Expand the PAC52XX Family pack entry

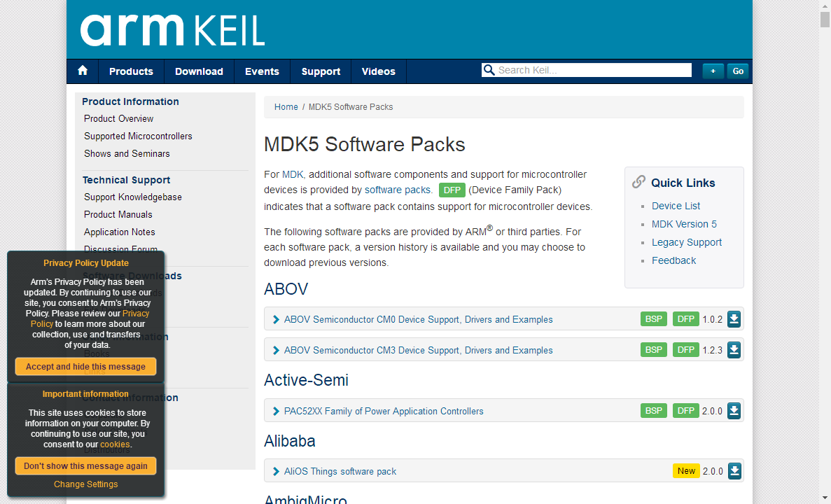pyautogui.click(x=276, y=412)
